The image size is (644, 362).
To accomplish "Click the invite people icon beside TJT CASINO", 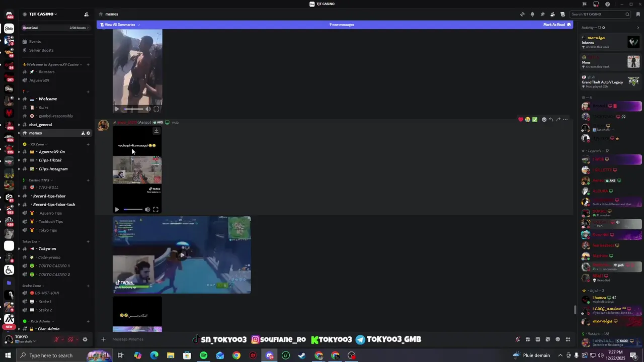I will 86,14.
